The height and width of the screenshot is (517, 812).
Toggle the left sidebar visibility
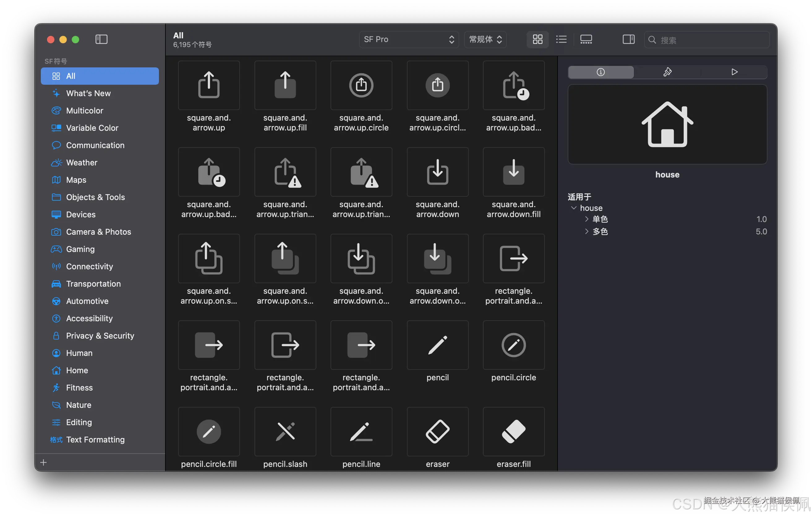coord(101,40)
